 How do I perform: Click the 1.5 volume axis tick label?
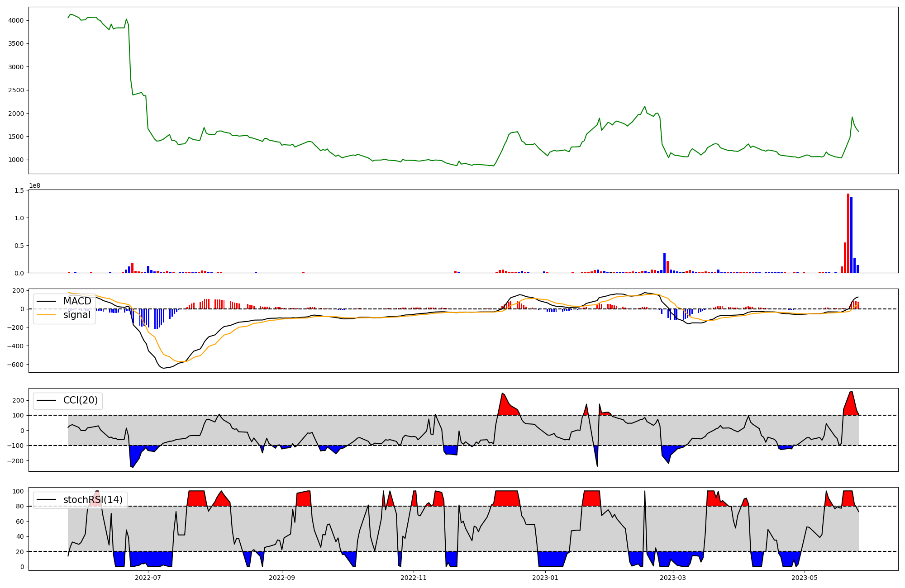tap(19, 190)
